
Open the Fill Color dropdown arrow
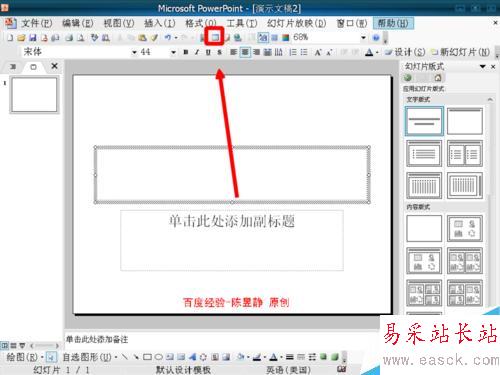248,357
